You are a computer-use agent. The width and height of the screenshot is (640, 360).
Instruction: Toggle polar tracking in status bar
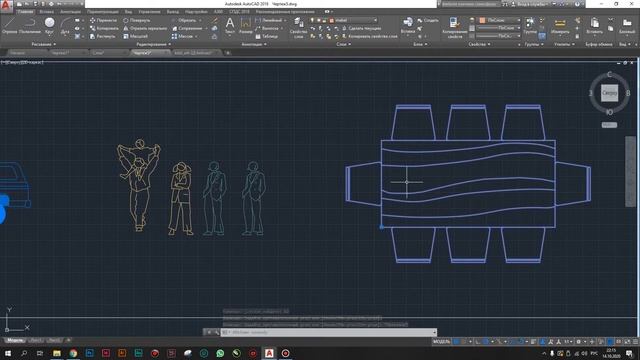(x=486, y=342)
